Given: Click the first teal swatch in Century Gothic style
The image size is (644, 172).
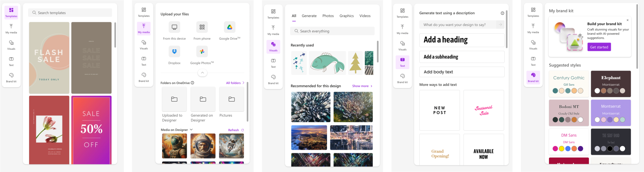Looking at the screenshot, I should pos(555,91).
